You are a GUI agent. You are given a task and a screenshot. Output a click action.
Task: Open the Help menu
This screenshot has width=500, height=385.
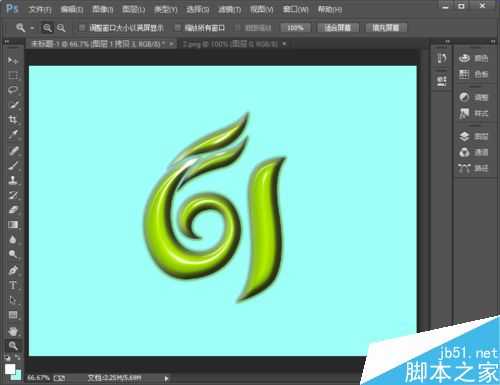[330, 10]
